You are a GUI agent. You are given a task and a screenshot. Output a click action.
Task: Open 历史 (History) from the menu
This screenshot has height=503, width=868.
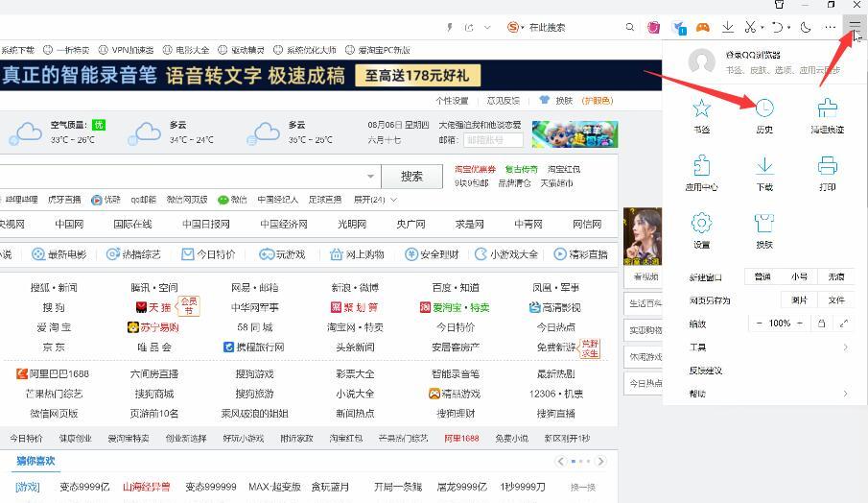[764, 114]
